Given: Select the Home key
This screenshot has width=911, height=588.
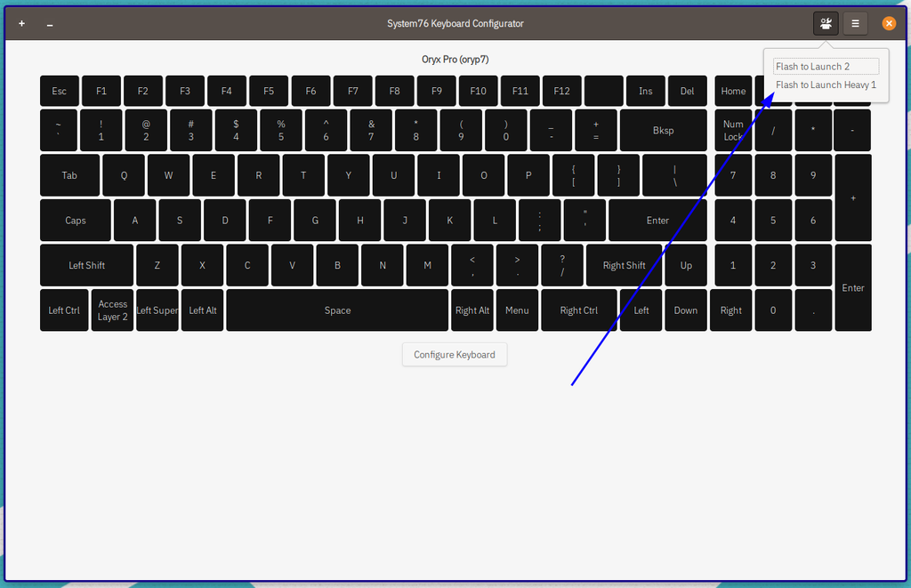Looking at the screenshot, I should coord(732,90).
